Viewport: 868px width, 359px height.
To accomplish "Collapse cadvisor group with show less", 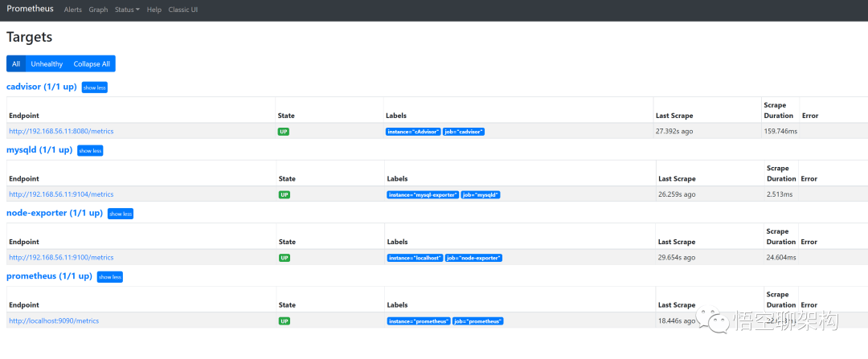I will click(95, 88).
